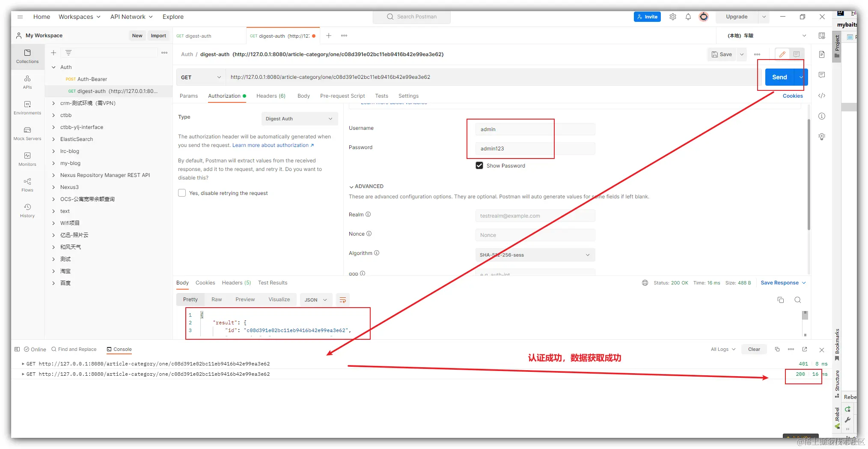Image resolution: width=868 pixels, height=449 pixels.
Task: Click the Send button
Action: click(779, 77)
